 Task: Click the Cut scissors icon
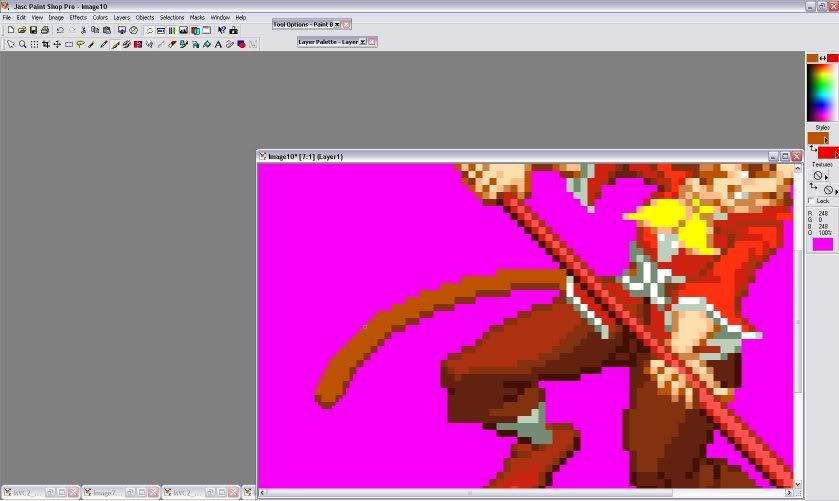coord(83,30)
